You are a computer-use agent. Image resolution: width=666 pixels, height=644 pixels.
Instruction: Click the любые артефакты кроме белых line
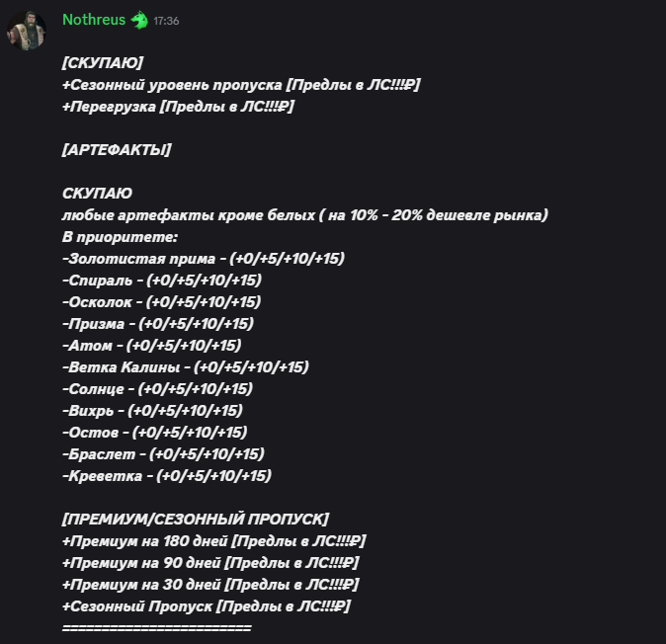[x=305, y=214]
